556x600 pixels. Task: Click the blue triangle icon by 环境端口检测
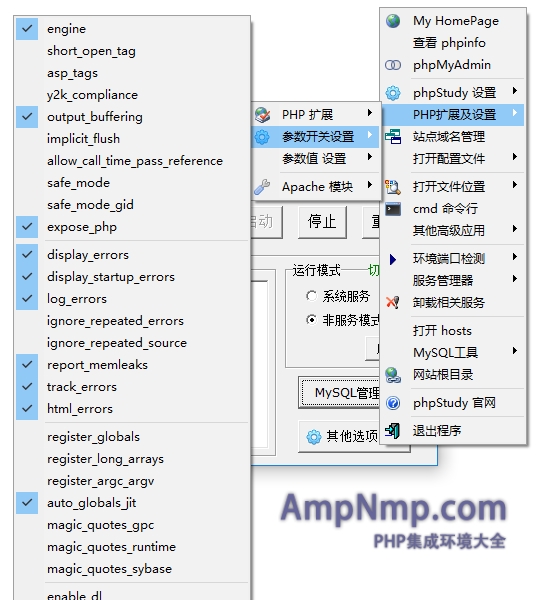coord(393,259)
